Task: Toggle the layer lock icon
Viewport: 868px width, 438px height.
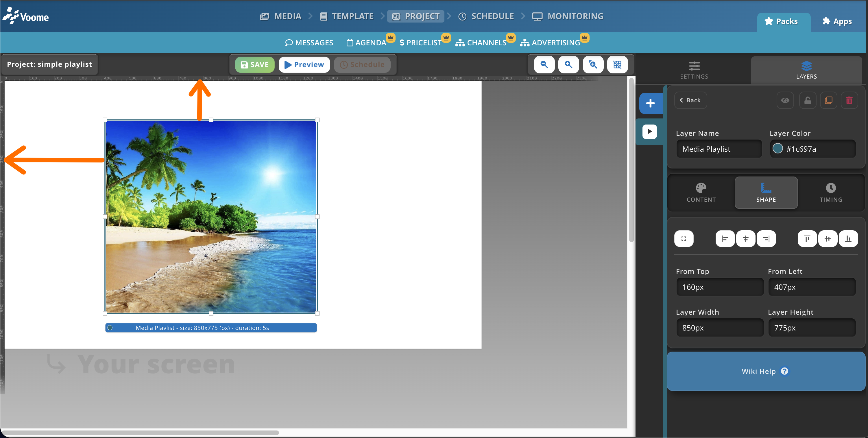Action: click(808, 100)
